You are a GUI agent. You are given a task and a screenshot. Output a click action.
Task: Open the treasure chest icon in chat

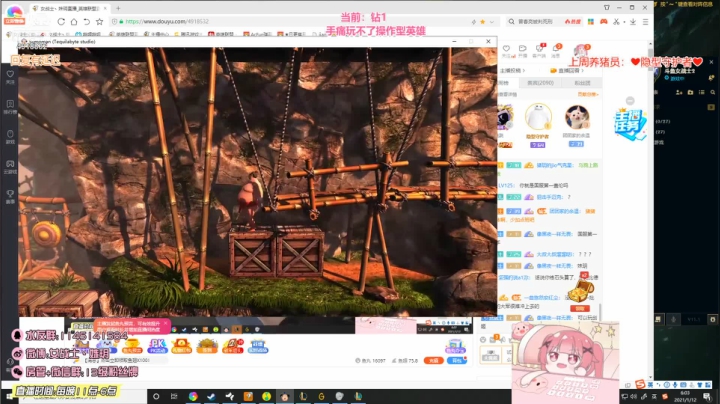(x=580, y=291)
